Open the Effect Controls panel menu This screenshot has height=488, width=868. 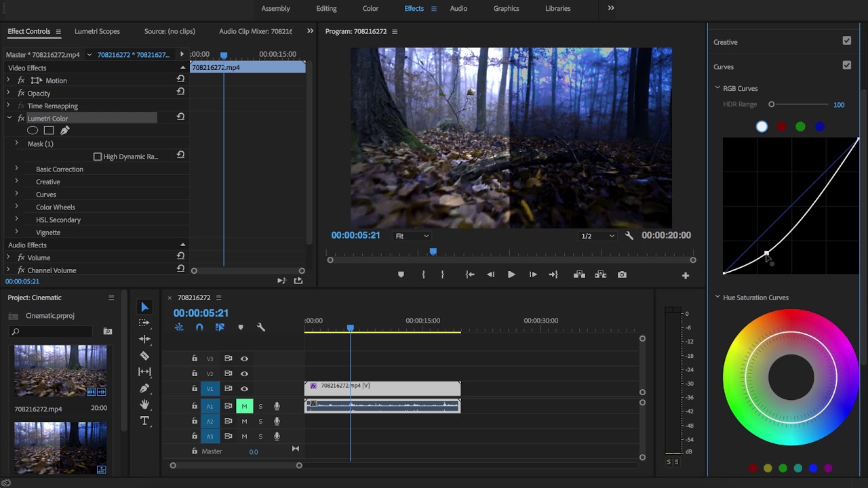pos(58,31)
